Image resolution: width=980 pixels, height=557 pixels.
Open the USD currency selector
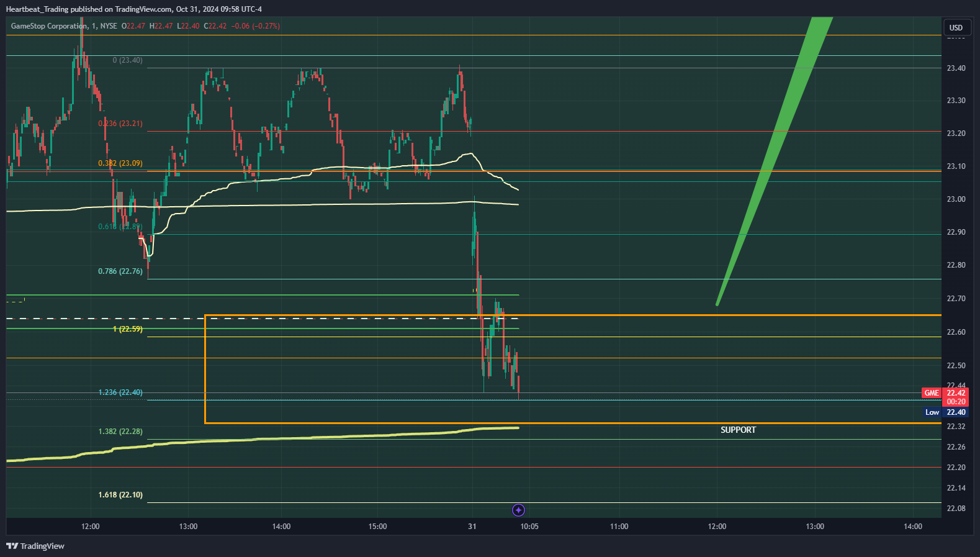coord(956,27)
